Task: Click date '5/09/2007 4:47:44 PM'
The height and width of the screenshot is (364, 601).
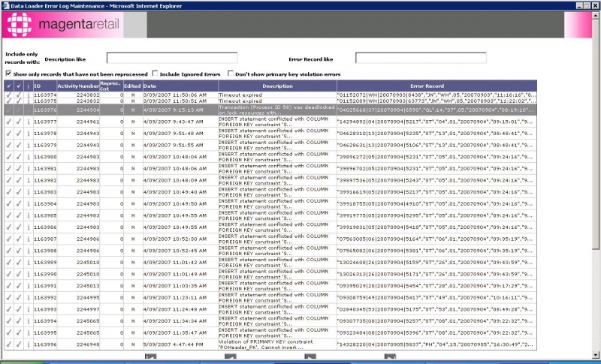Action: (174, 344)
